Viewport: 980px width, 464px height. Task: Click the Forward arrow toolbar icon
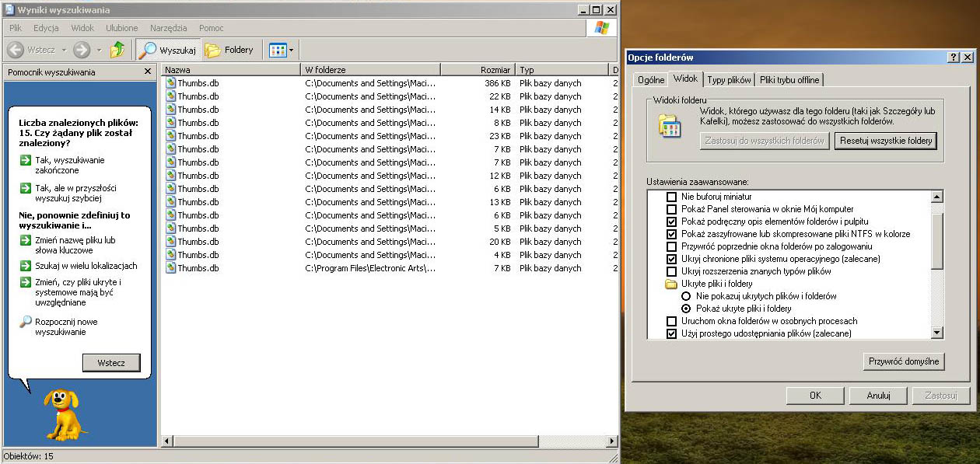click(82, 50)
